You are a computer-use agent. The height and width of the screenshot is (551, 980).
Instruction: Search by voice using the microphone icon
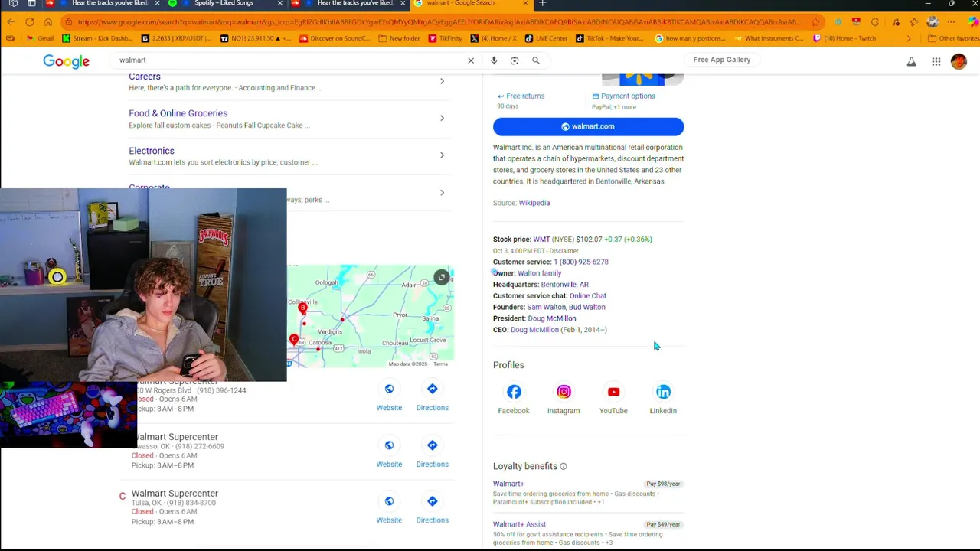coord(494,60)
